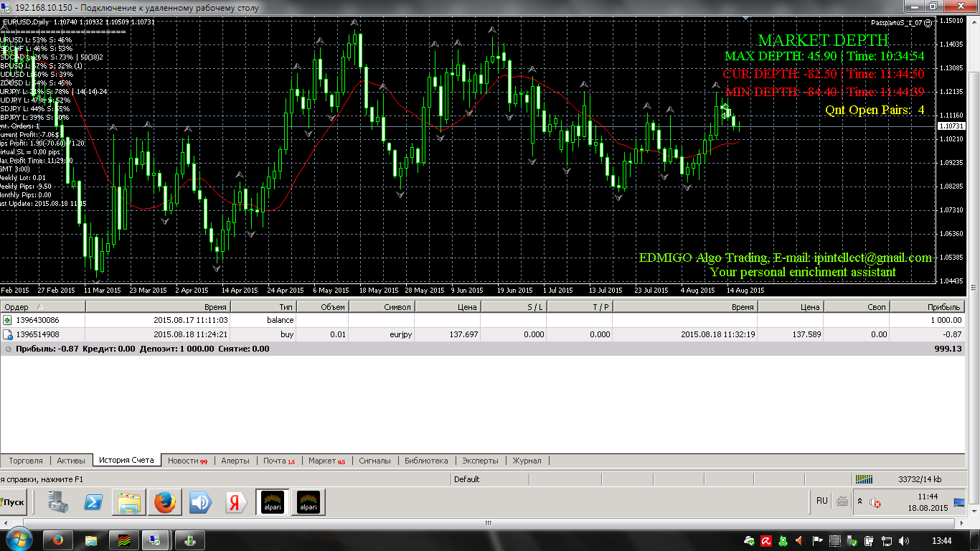This screenshot has height=551, width=980.
Task: Open the Маркет tab
Action: 326,461
